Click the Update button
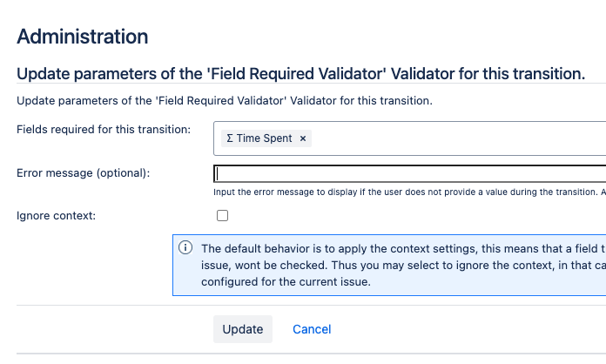Viewport: 606px width, 364px height. point(243,329)
